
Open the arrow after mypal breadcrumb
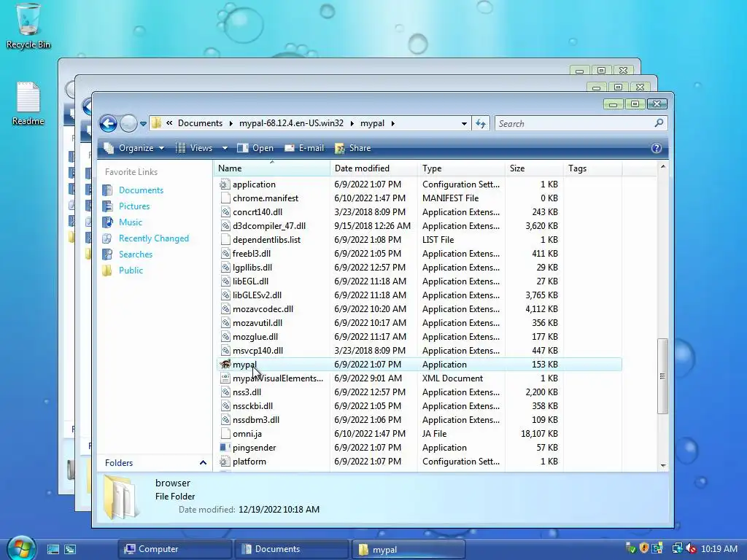coord(393,123)
